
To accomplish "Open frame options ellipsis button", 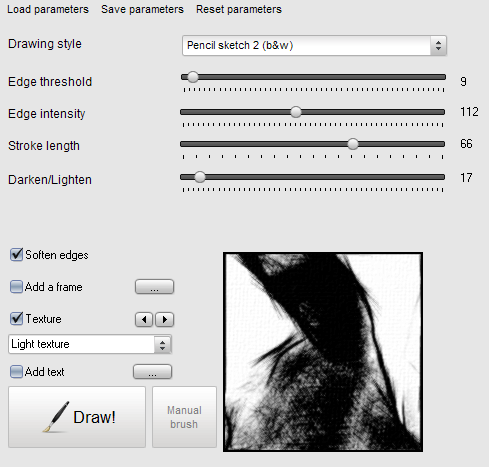I will 154,287.
